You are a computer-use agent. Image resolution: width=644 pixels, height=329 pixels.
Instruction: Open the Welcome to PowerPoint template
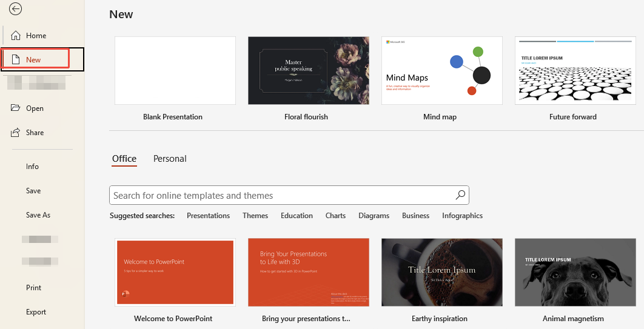point(175,273)
